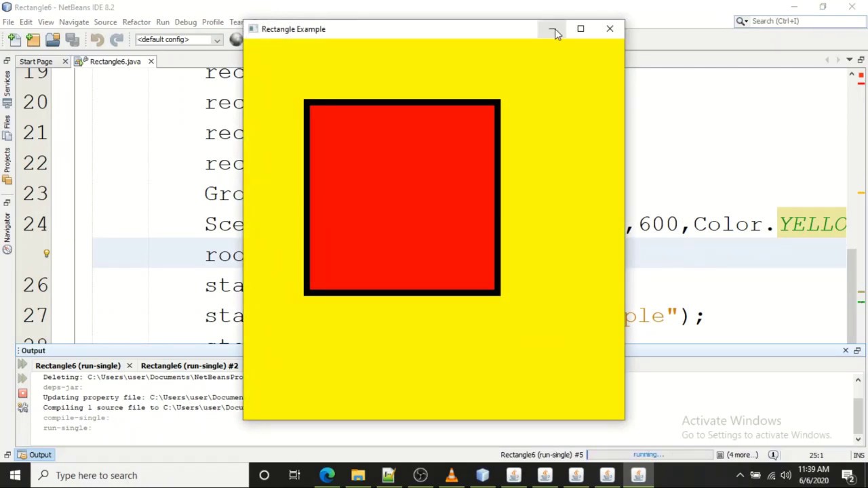
Task: Click the Windows Start button
Action: 15,475
